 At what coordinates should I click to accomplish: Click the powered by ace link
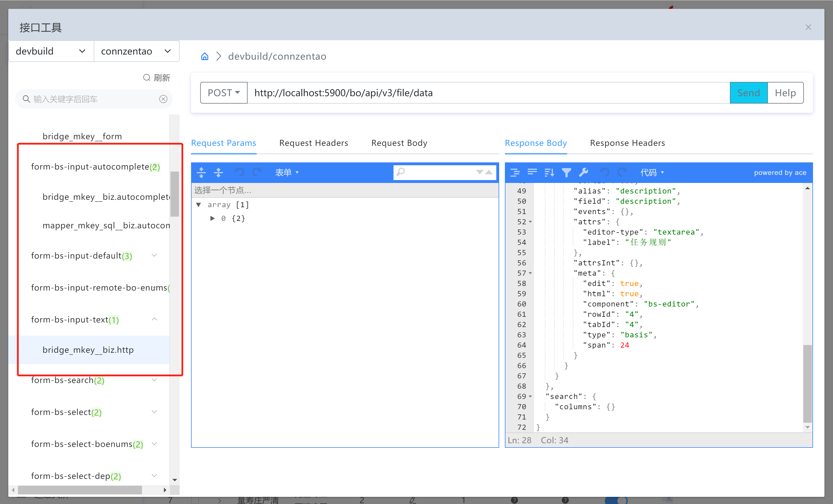780,173
